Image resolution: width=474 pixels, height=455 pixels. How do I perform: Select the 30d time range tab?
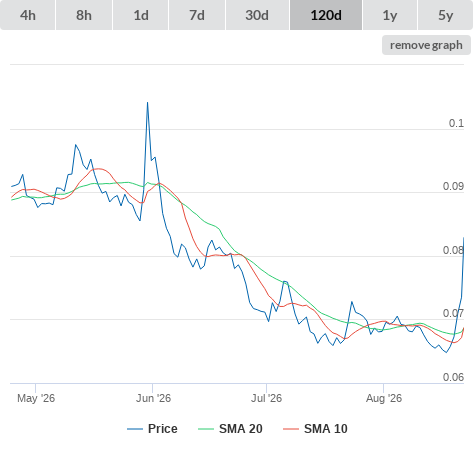(257, 15)
